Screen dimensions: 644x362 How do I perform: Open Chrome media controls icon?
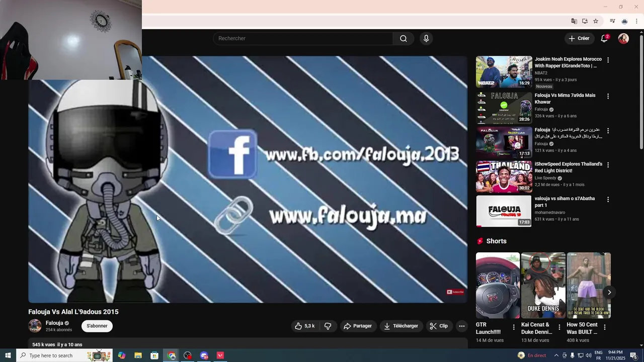(612, 21)
